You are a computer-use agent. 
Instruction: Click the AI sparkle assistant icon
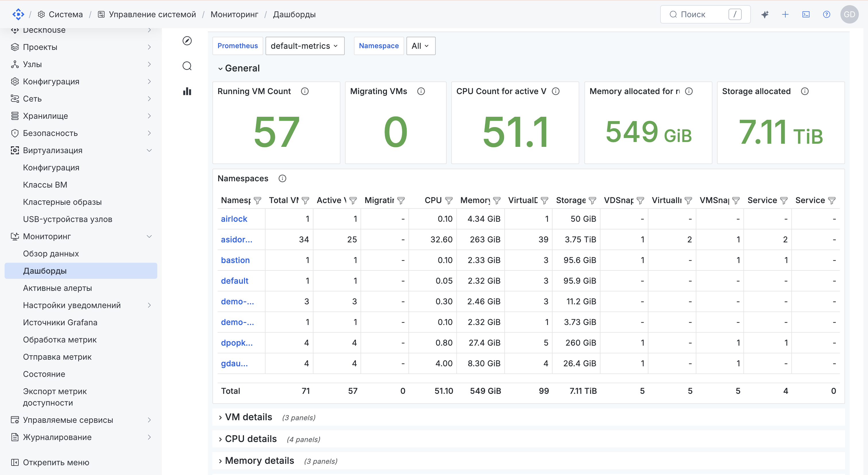pyautogui.click(x=765, y=14)
